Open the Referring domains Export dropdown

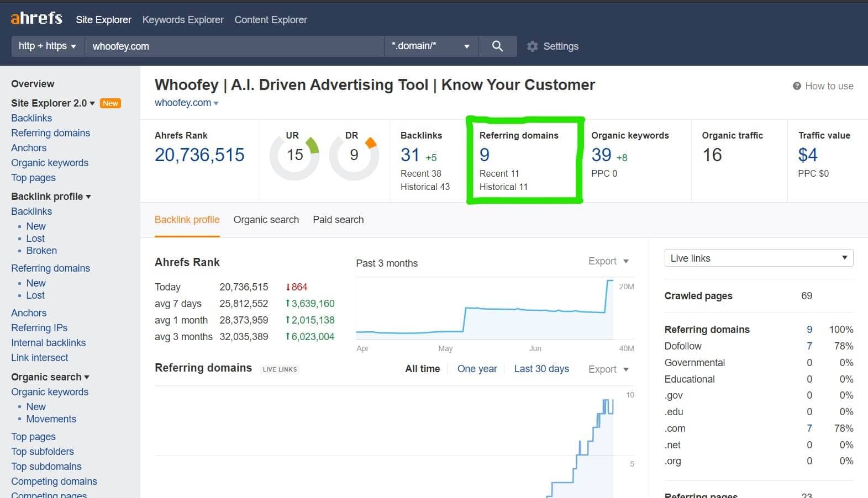608,369
